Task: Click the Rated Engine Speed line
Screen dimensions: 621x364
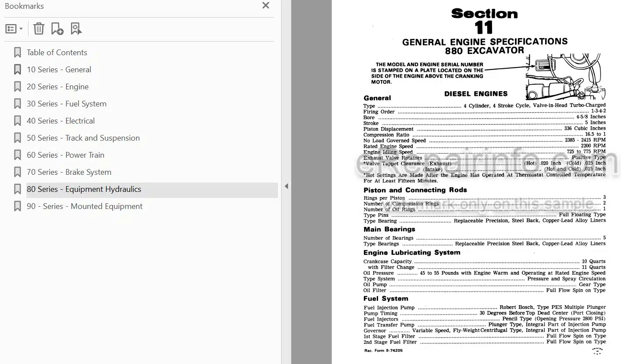Action: (485, 146)
